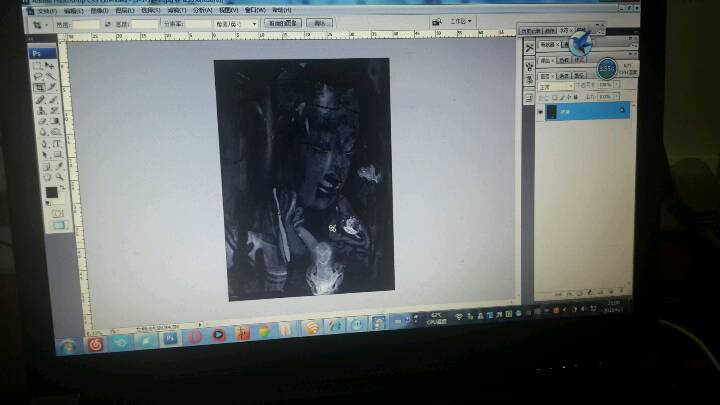The width and height of the screenshot is (720, 405).
Task: Open the 窗口(W) menu
Action: (255, 10)
